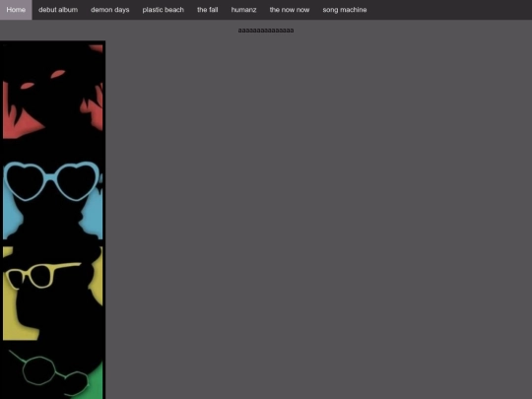Click the green round glasses panel
This screenshot has width=532, height=399.
[52, 373]
